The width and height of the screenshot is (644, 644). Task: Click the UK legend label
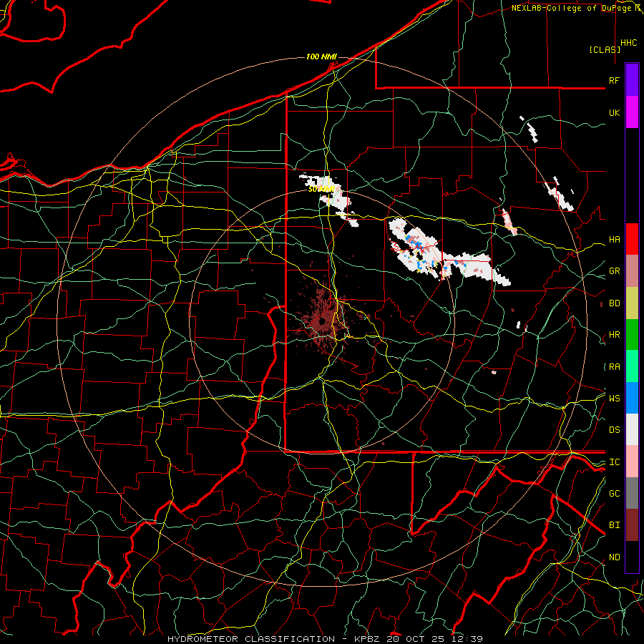tap(615, 112)
